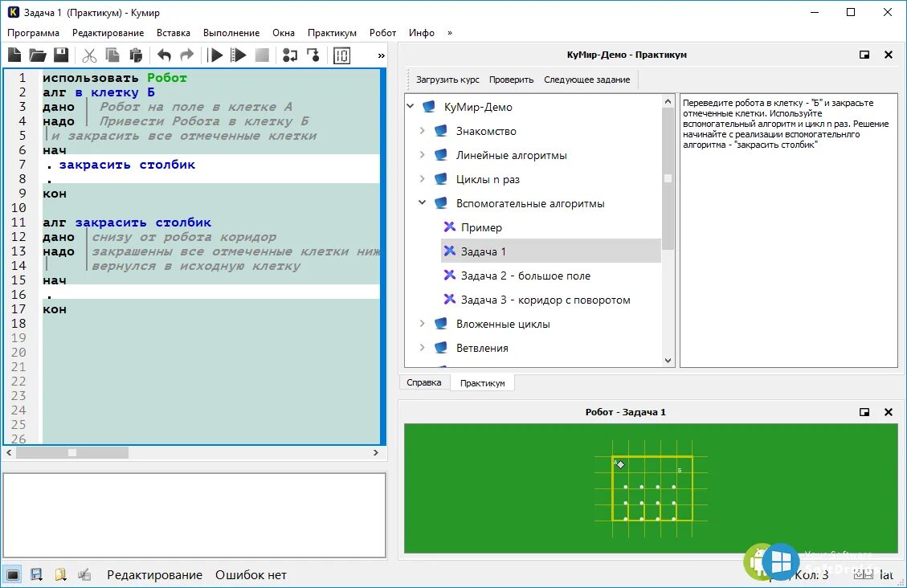Step into with down-arrow dot icon

click(x=313, y=55)
